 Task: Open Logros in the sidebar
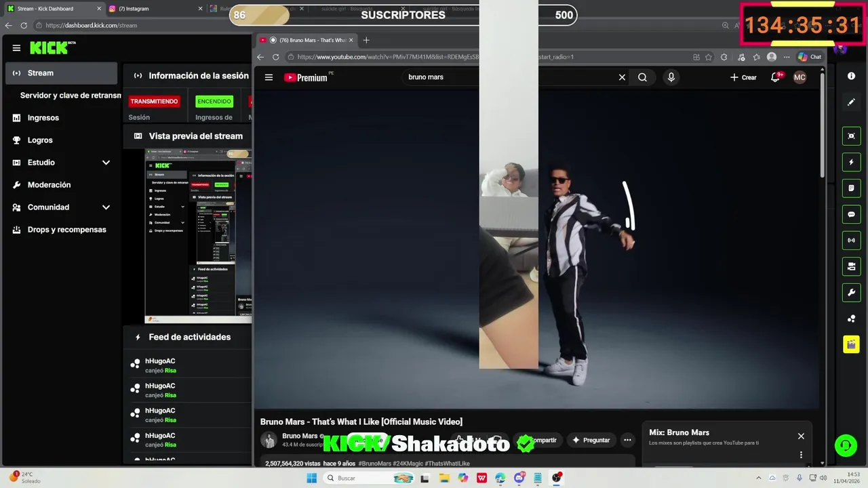click(x=40, y=140)
